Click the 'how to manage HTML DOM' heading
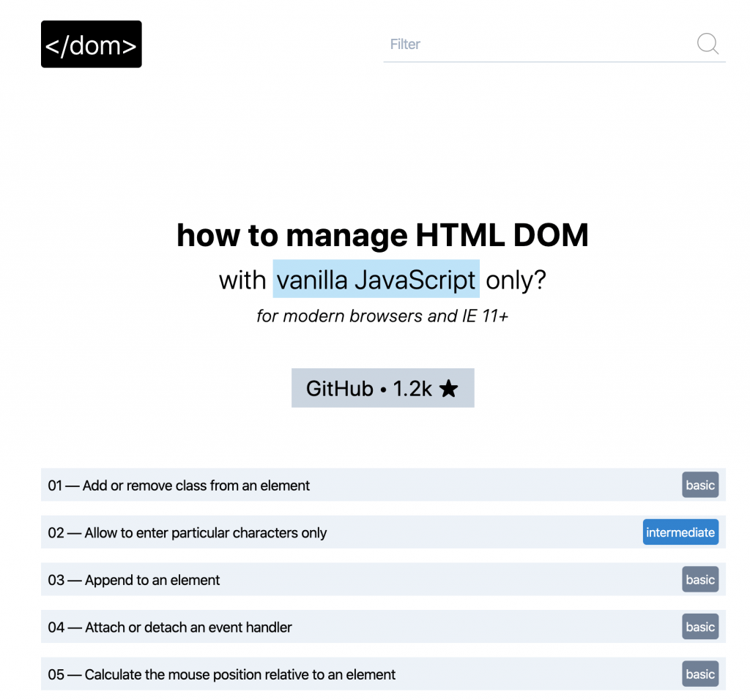750x700 pixels. pos(382,236)
